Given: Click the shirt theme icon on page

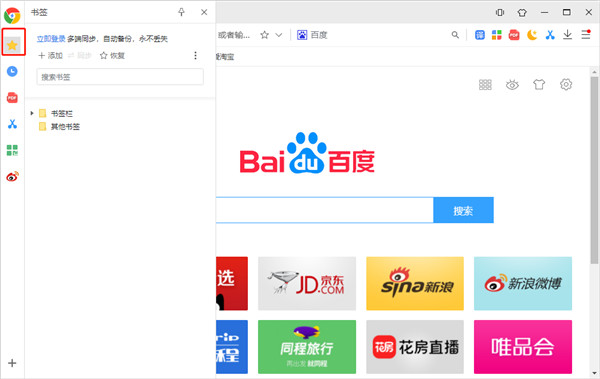Looking at the screenshot, I should [x=539, y=84].
